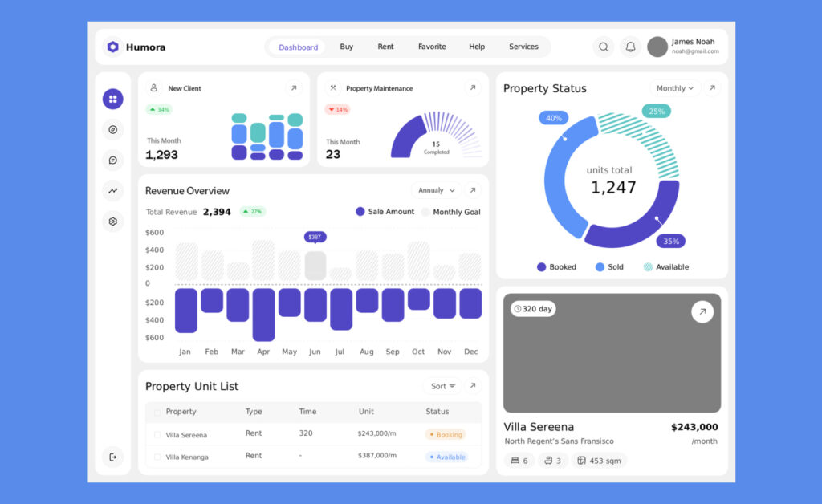Toggle the Available legend item
The width and height of the screenshot is (822, 504).
click(665, 267)
